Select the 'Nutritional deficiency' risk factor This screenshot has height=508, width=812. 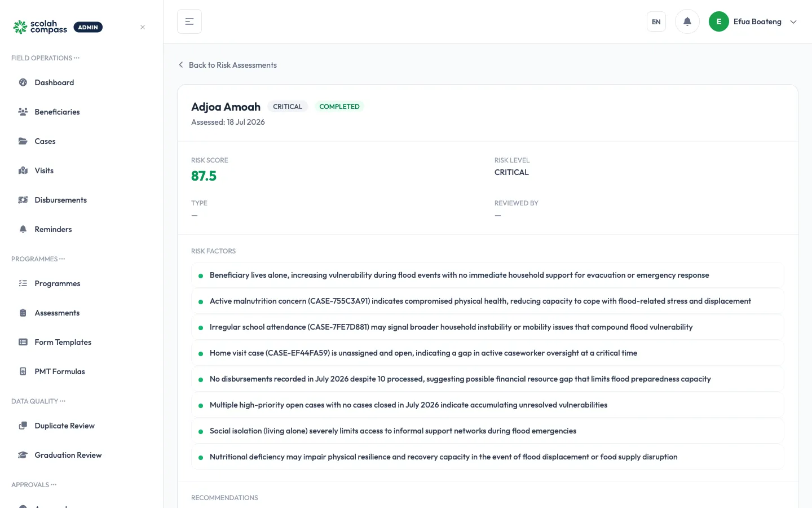(x=488, y=457)
